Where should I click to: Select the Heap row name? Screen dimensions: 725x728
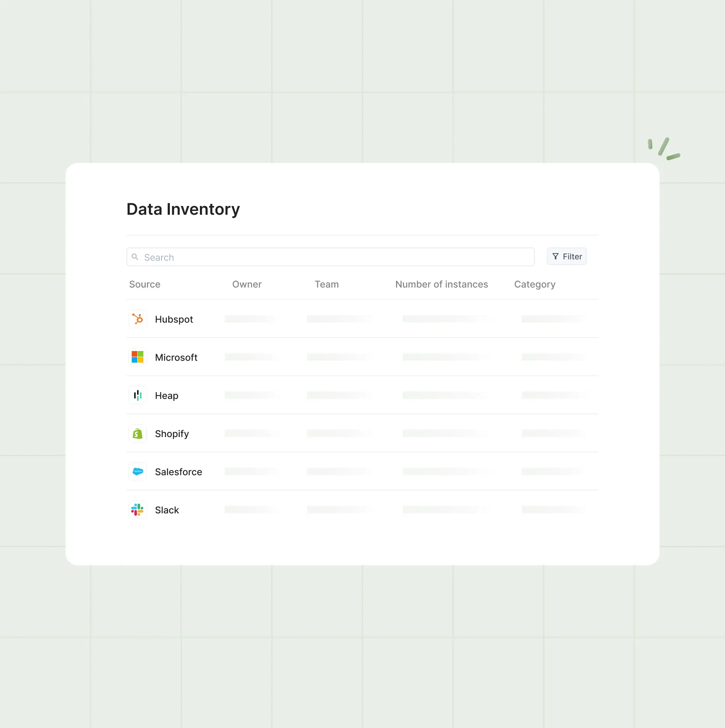point(167,396)
